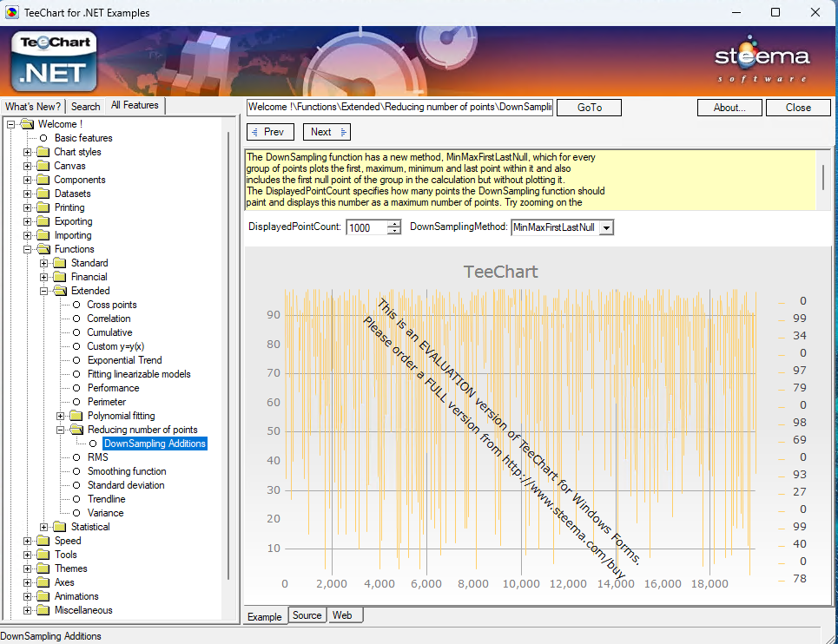The height and width of the screenshot is (644, 838).
Task: Click the open Functions folder icon
Action: click(x=43, y=249)
